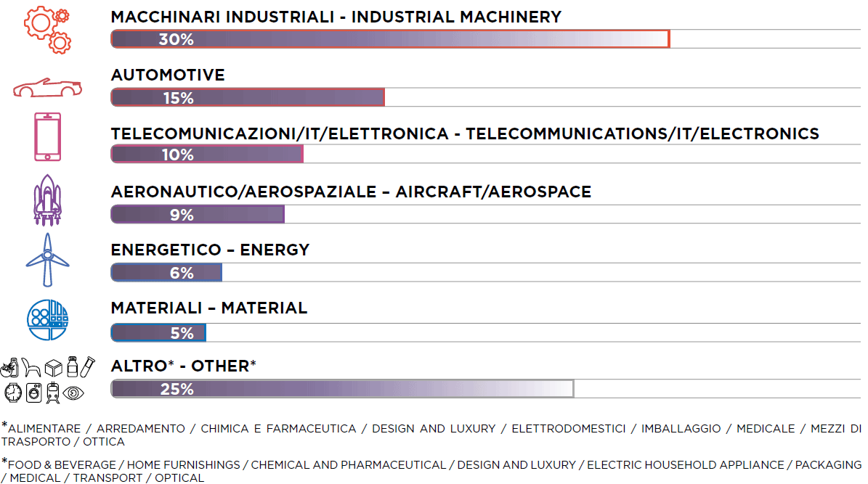
Task: Click the Automotive heading
Action: coord(168,75)
